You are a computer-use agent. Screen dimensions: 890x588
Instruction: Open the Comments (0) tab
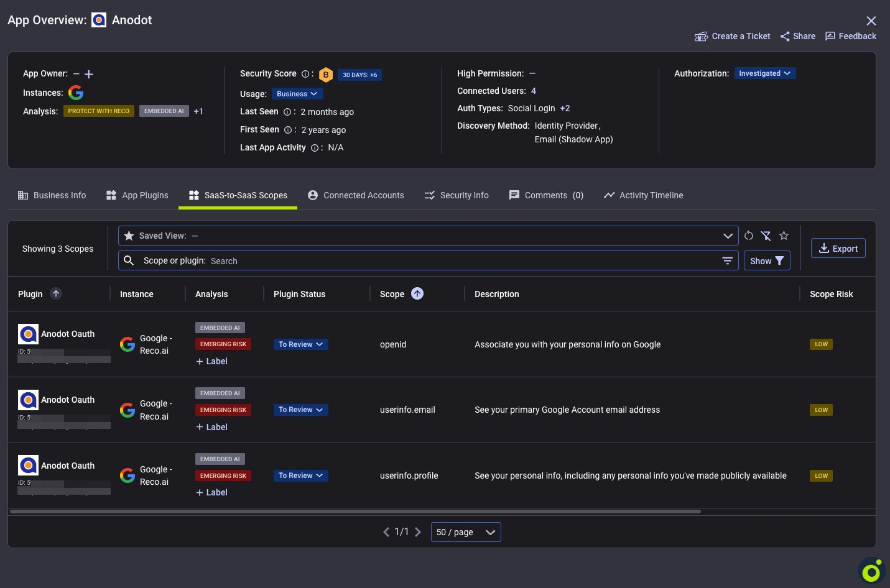[x=546, y=195]
